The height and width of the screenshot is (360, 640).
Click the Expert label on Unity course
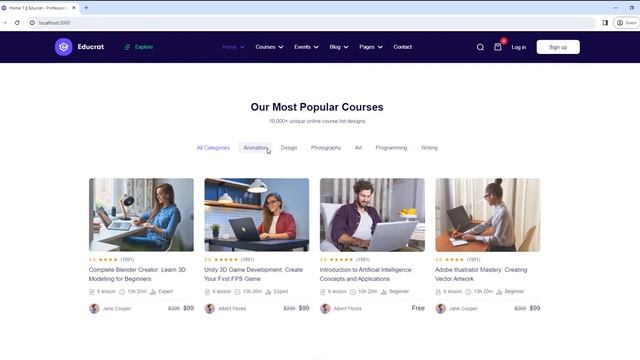(281, 291)
